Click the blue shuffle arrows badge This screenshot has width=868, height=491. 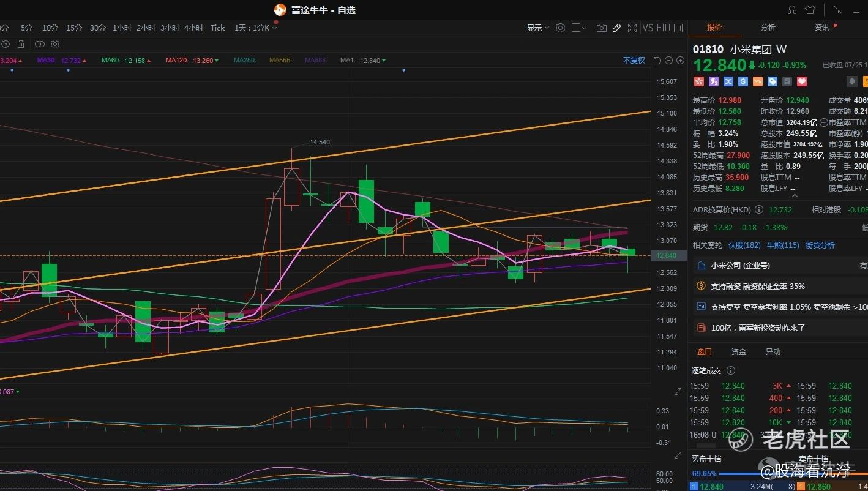point(728,81)
